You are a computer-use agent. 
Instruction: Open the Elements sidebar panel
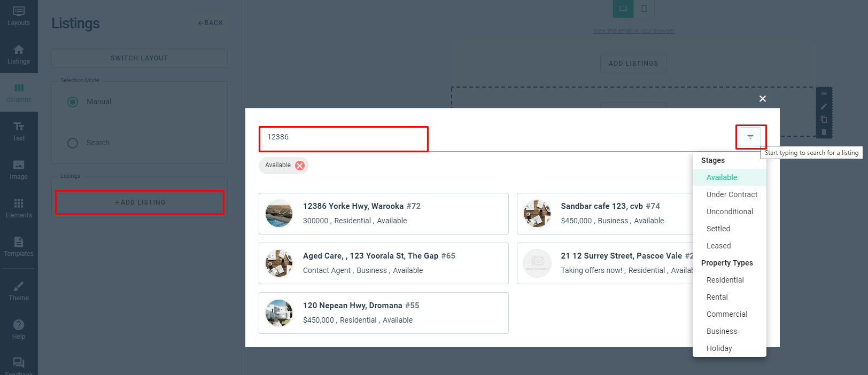click(x=19, y=208)
